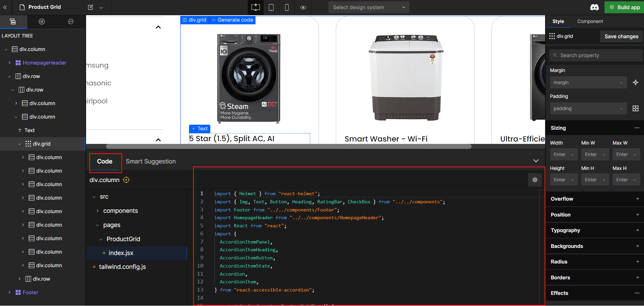
Task: Open page edit icon next to Product Grid
Action: [x=90, y=7]
